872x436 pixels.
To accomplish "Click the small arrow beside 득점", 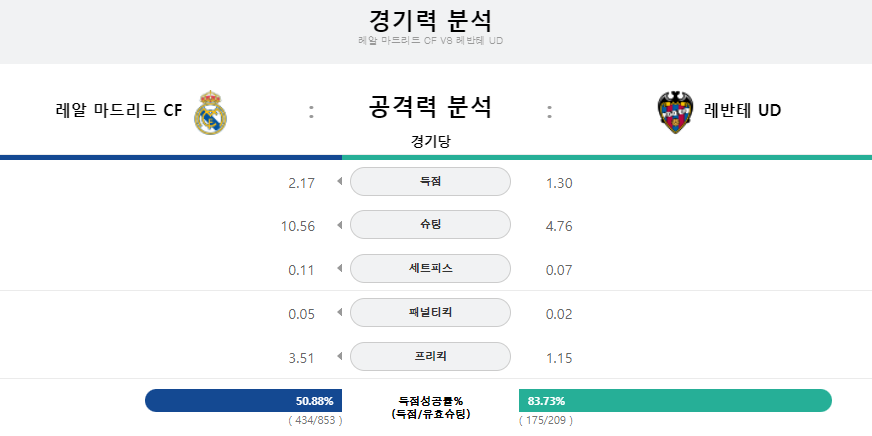I will [x=340, y=181].
